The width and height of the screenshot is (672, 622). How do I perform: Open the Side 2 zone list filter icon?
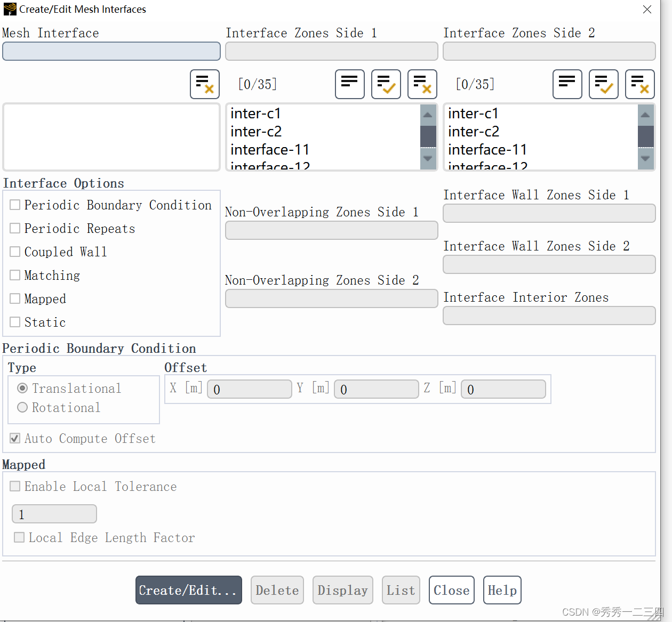tap(567, 84)
